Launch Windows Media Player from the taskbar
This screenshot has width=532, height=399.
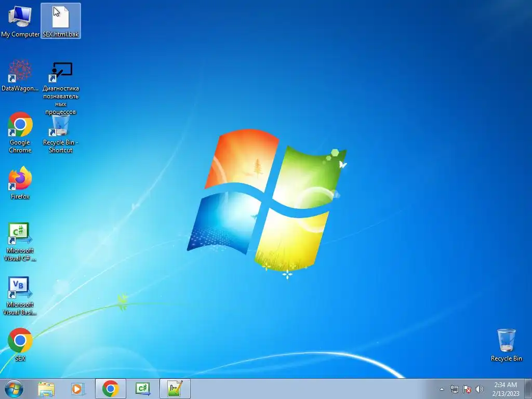tap(78, 389)
